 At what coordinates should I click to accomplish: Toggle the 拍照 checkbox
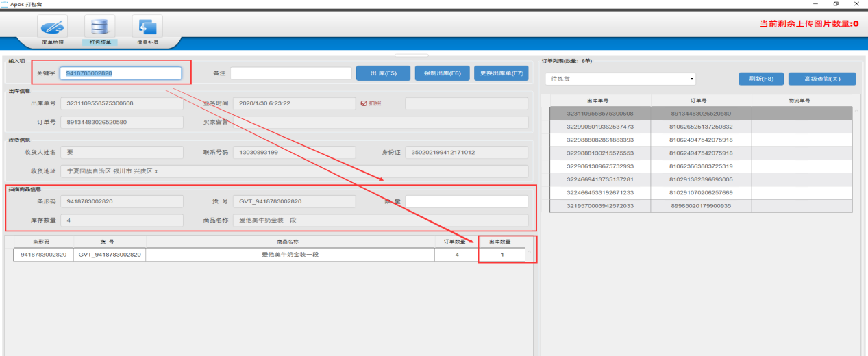coord(364,103)
